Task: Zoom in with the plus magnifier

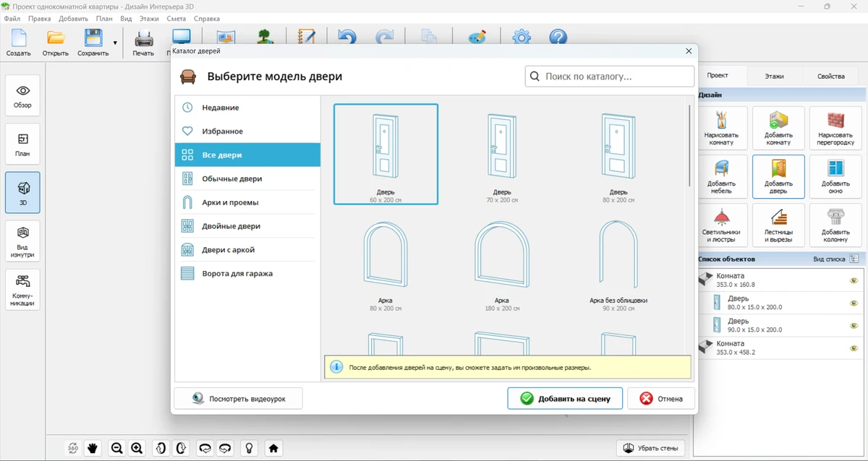Action: [137, 448]
